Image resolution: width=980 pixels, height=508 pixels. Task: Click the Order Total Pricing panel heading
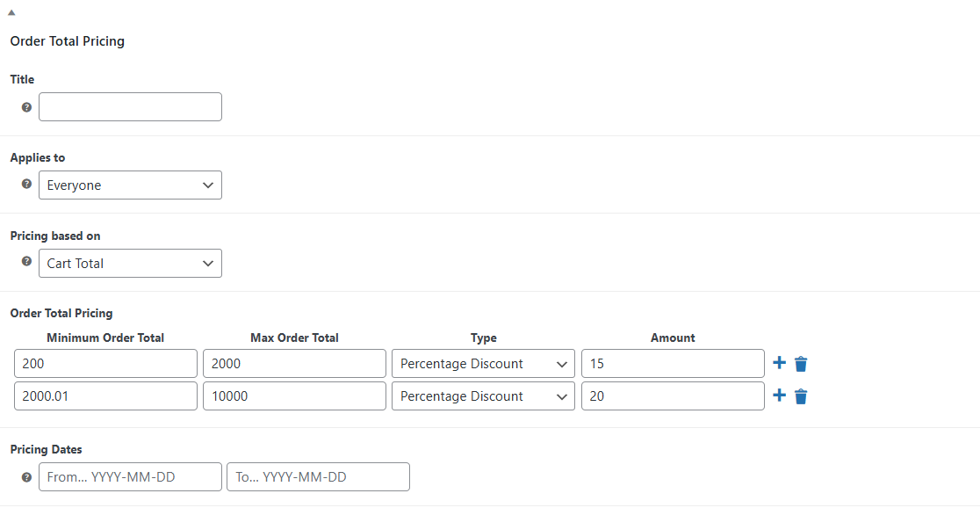pyautogui.click(x=68, y=41)
